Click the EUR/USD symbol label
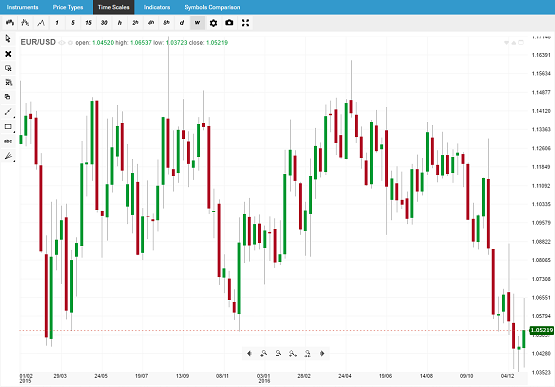This screenshot has height=387, width=555. (38, 42)
